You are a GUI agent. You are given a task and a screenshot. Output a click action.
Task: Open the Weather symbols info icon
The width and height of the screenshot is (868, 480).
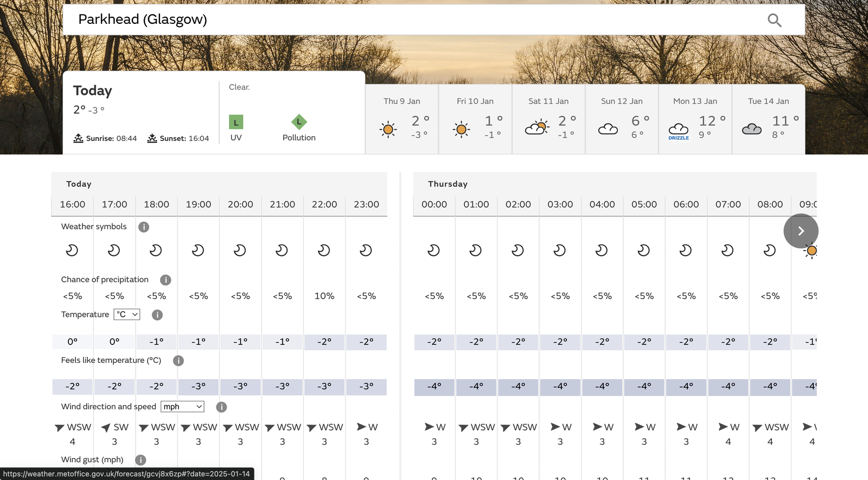pos(143,227)
